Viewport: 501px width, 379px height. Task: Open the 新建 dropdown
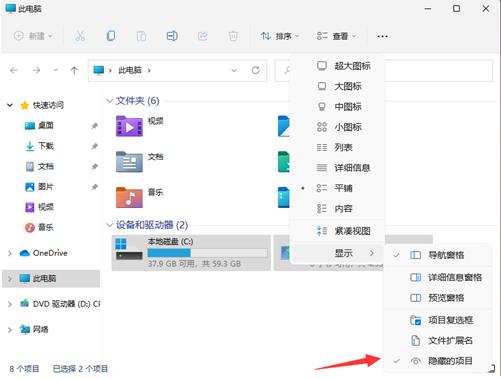pos(33,36)
